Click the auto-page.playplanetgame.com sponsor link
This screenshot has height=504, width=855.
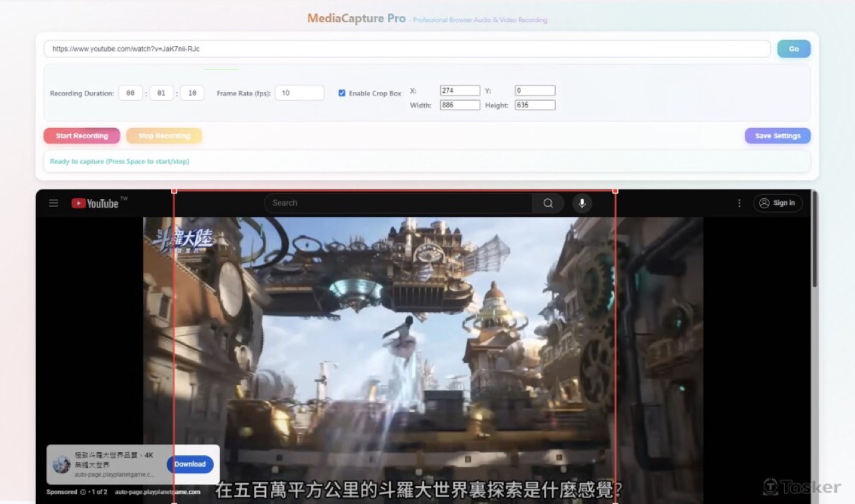(x=158, y=492)
